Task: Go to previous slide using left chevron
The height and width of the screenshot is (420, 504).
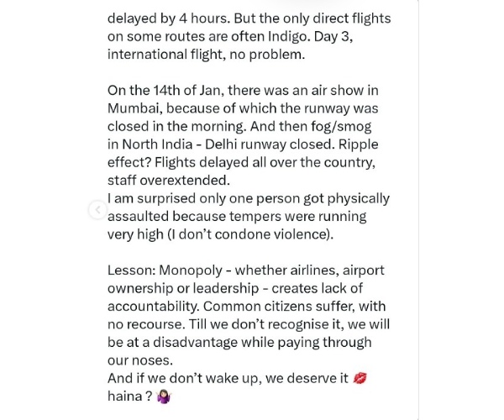Action: 97,210
